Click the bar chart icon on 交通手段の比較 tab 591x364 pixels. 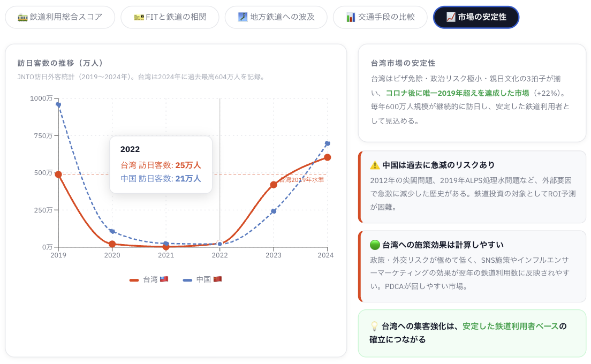[x=351, y=17]
